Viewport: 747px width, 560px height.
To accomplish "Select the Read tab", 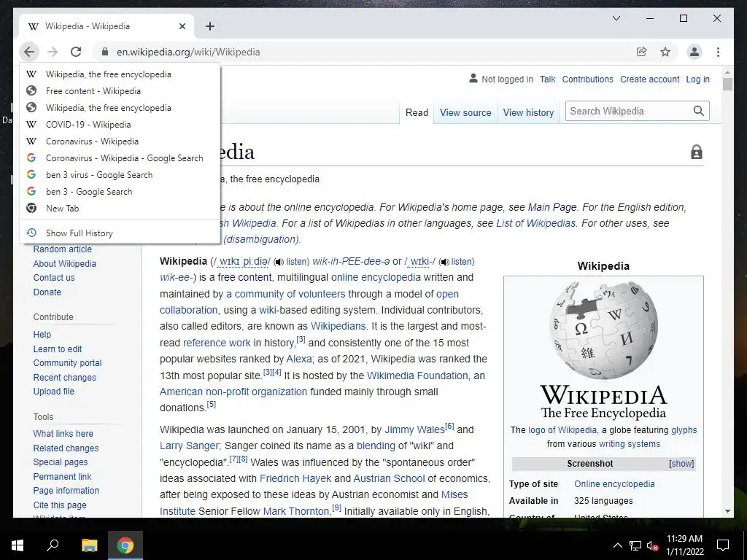I will [417, 113].
